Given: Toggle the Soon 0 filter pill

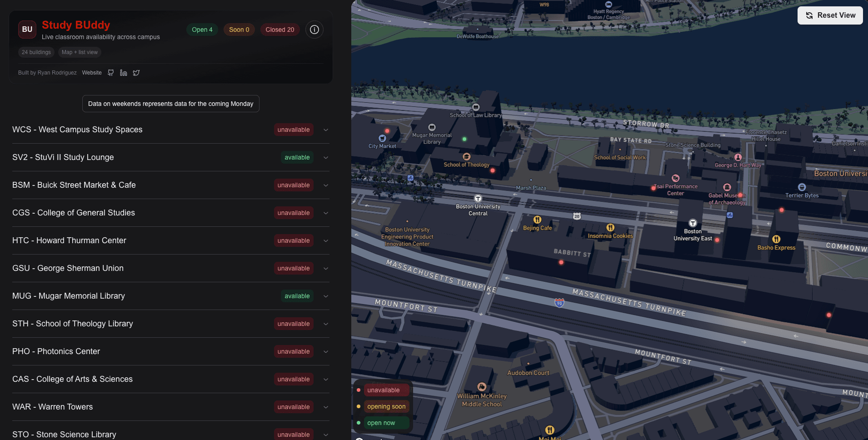Looking at the screenshot, I should pos(239,30).
